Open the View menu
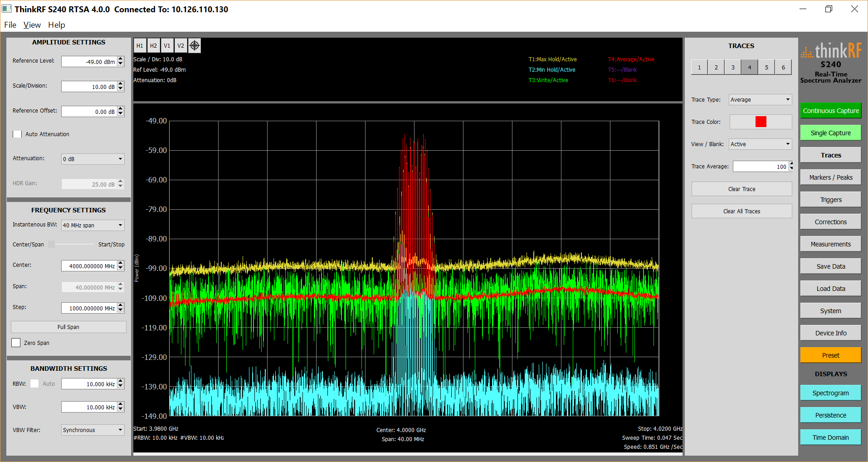868x462 pixels. tap(32, 25)
